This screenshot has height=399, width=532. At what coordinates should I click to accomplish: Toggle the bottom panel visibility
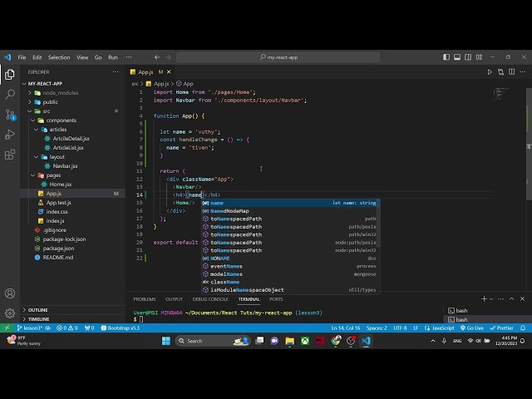coord(457,57)
